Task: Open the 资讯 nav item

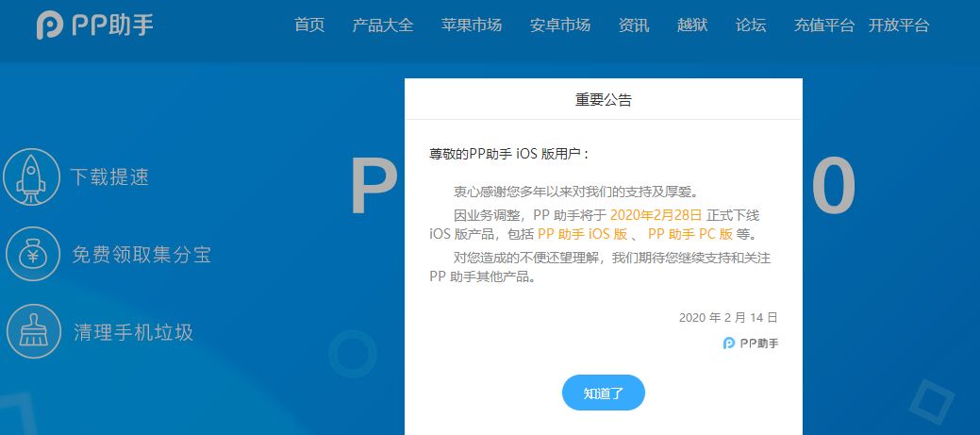Action: click(x=634, y=25)
